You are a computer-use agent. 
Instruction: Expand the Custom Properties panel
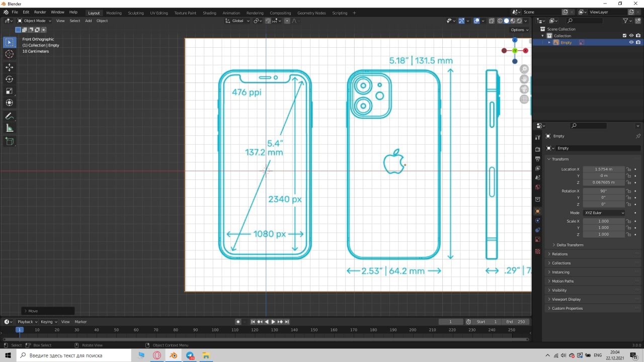click(567, 308)
